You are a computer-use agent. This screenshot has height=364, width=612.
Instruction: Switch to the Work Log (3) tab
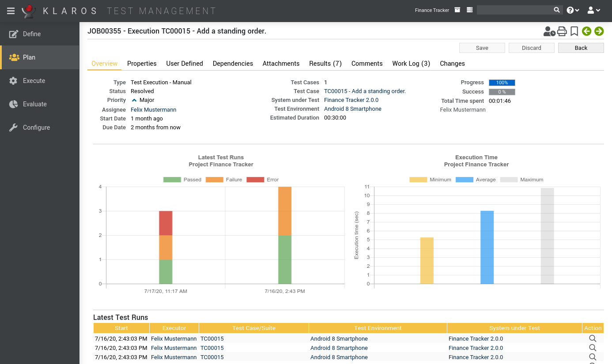click(x=411, y=64)
